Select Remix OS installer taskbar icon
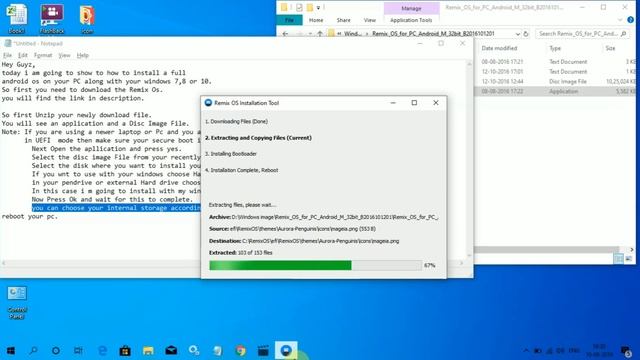 286,350
